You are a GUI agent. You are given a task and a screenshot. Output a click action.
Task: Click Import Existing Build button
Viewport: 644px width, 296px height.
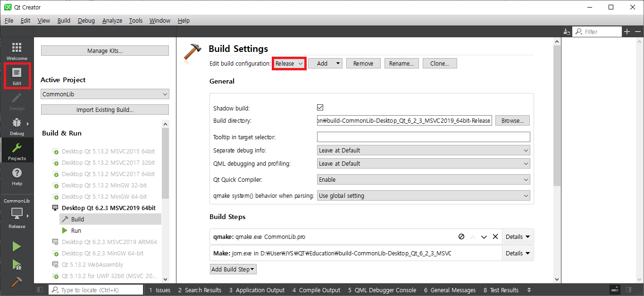tap(105, 110)
